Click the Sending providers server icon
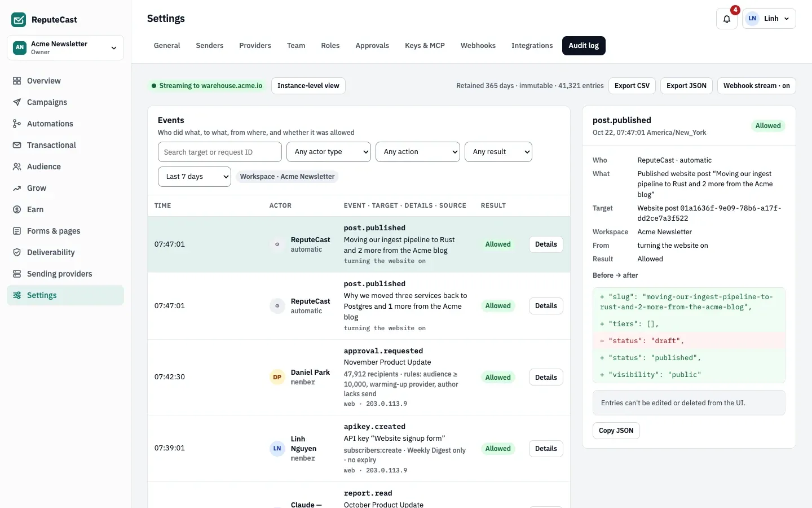 [17, 274]
